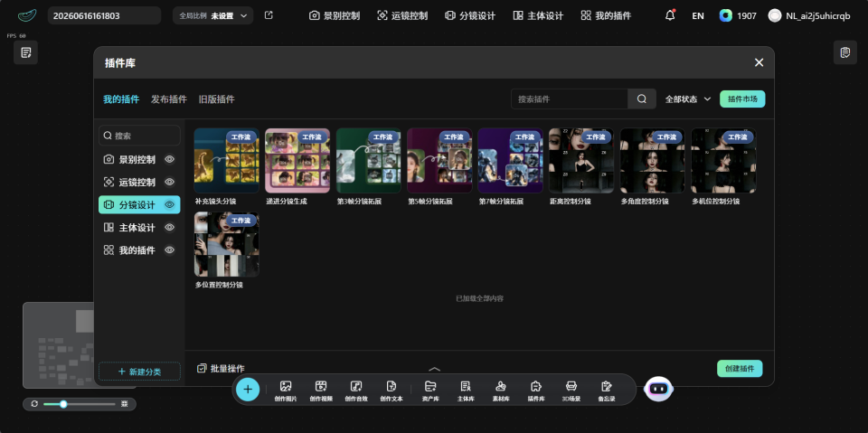
Task: Click the robot assistant icon
Action: (658, 390)
